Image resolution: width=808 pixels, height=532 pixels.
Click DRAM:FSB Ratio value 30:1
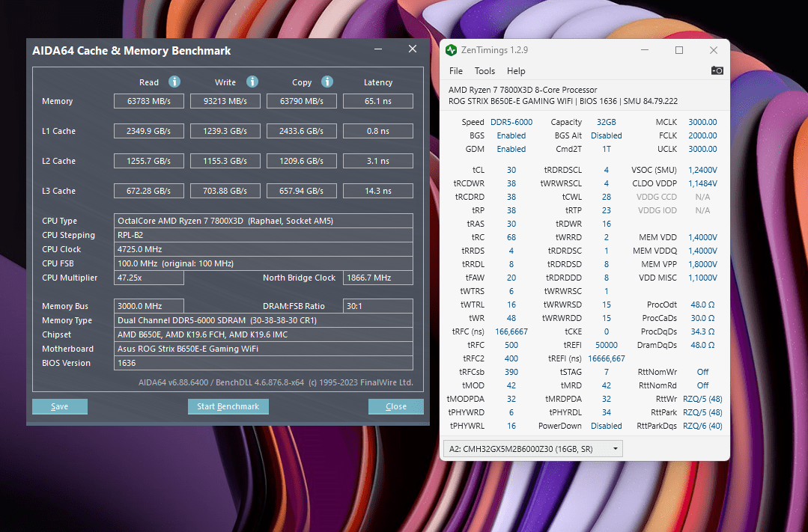tap(377, 306)
